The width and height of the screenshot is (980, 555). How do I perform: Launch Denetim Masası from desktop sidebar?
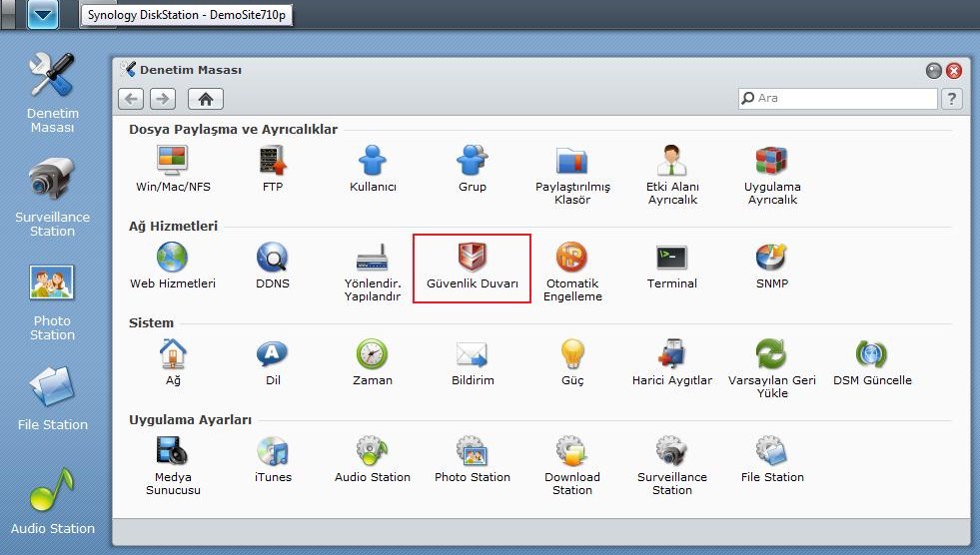(52, 93)
